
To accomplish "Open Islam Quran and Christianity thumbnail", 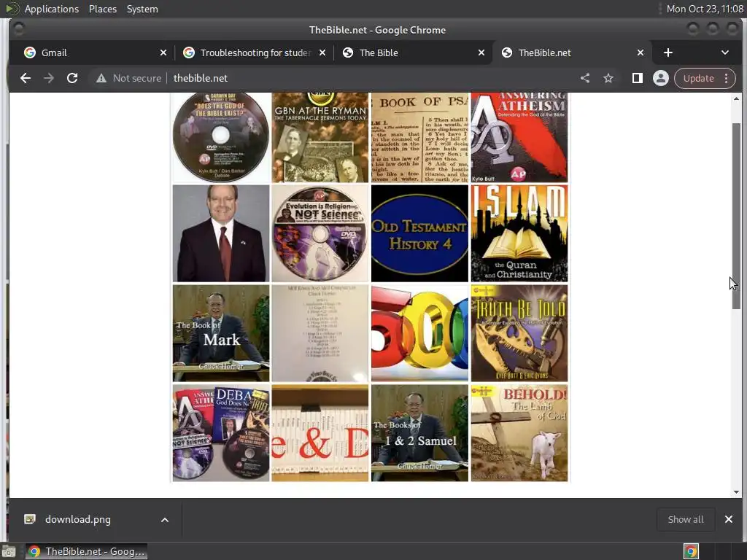I will 519,233.
